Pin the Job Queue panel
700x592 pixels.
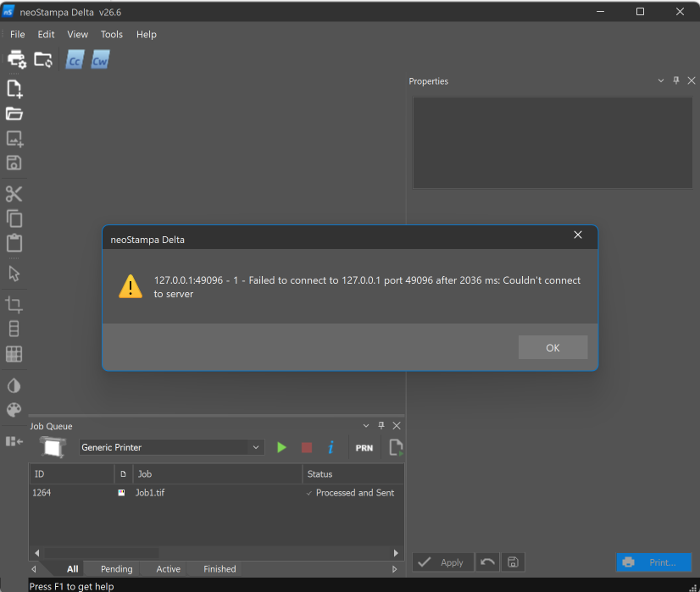(381, 426)
